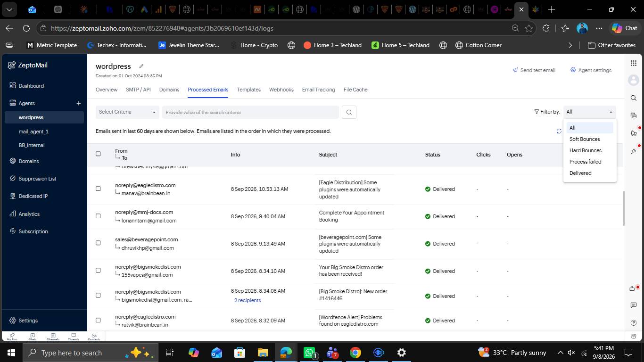This screenshot has height=362, width=644.
Task: Open Settings in the left sidebar
Action: [28, 321]
